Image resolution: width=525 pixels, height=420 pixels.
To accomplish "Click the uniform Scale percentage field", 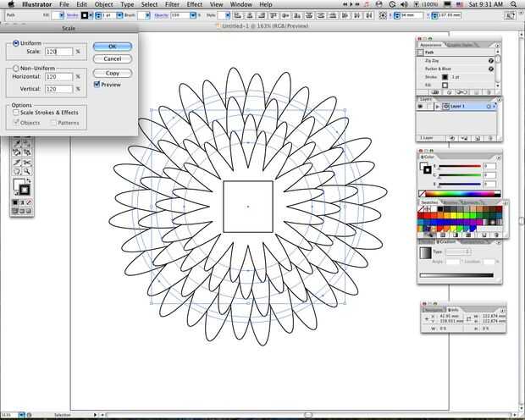I will point(59,52).
